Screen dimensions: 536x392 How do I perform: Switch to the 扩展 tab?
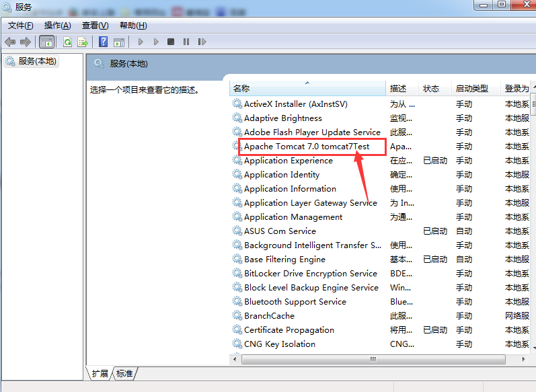100,373
